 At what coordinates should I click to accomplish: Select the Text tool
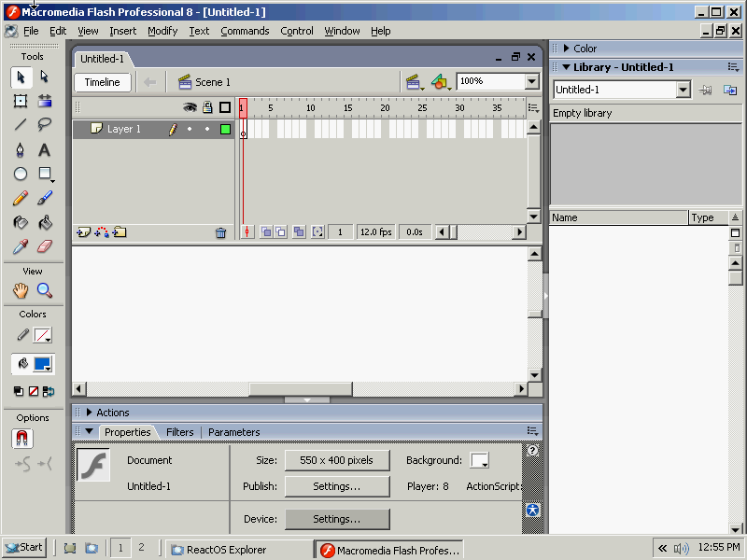pyautogui.click(x=44, y=150)
